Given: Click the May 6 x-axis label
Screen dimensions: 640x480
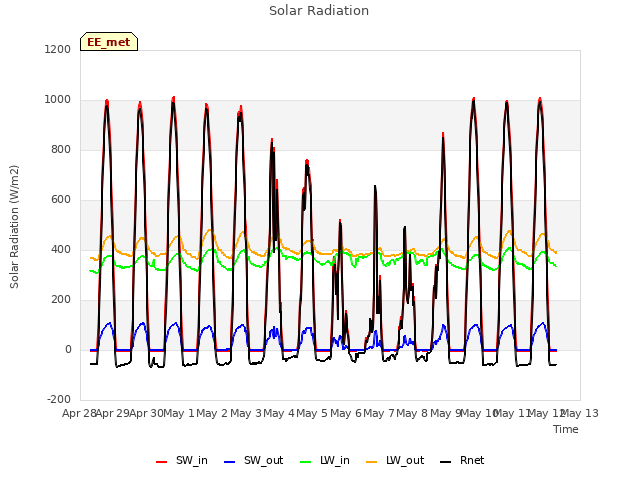Looking at the screenshot, I should click(x=346, y=413).
